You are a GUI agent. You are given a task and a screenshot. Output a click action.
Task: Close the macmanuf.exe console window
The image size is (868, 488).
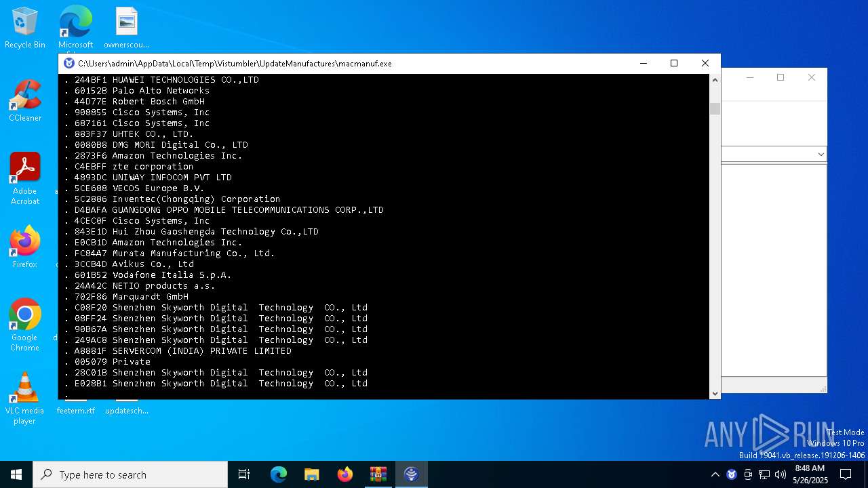(x=705, y=63)
